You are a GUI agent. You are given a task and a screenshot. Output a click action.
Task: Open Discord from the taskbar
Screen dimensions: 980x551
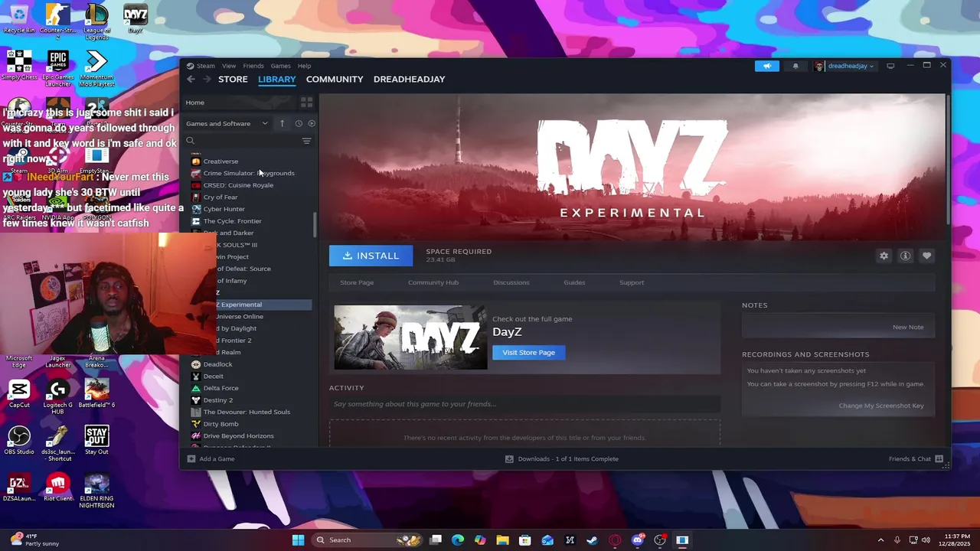point(637,540)
